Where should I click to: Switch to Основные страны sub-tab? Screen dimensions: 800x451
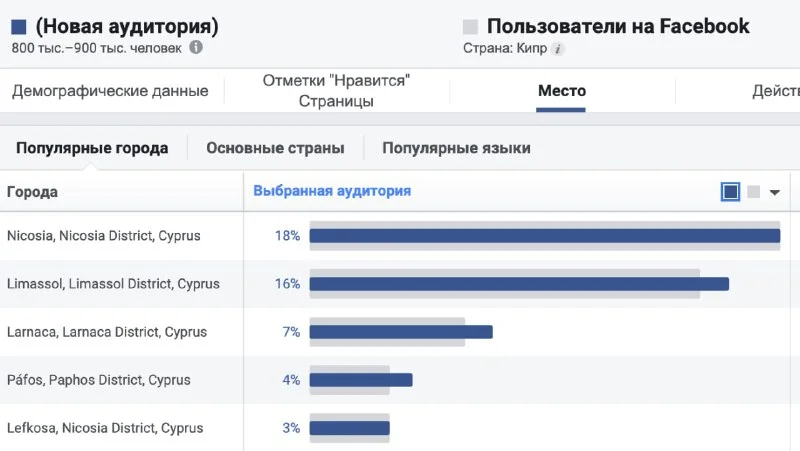pos(275,148)
